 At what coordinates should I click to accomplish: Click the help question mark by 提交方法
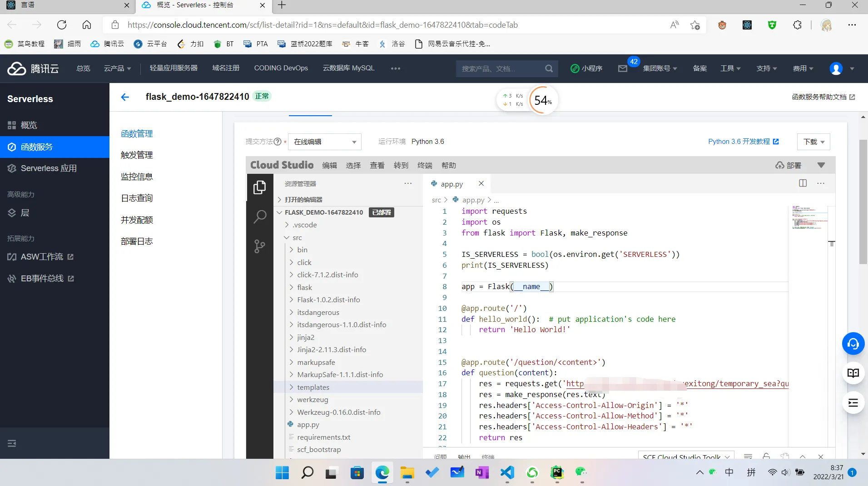tap(278, 142)
